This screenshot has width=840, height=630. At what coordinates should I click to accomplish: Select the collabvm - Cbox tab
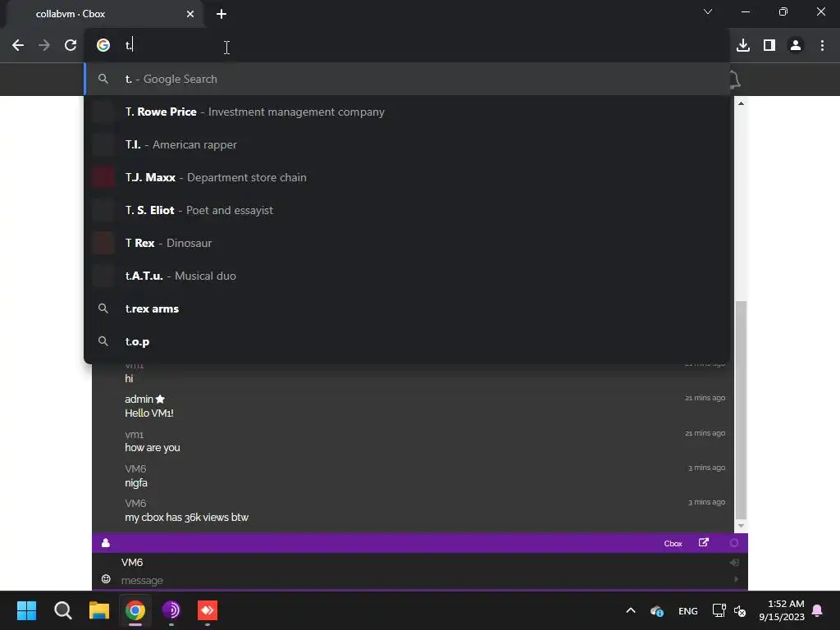click(104, 14)
